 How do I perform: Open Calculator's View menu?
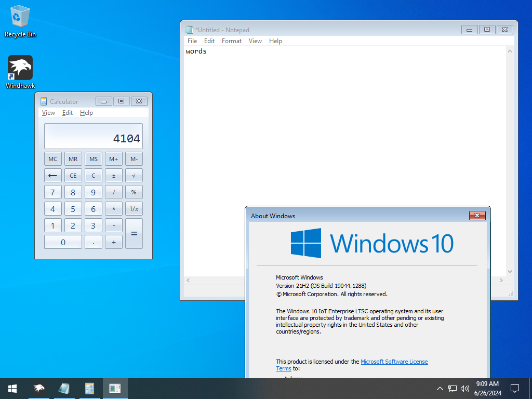coord(48,113)
